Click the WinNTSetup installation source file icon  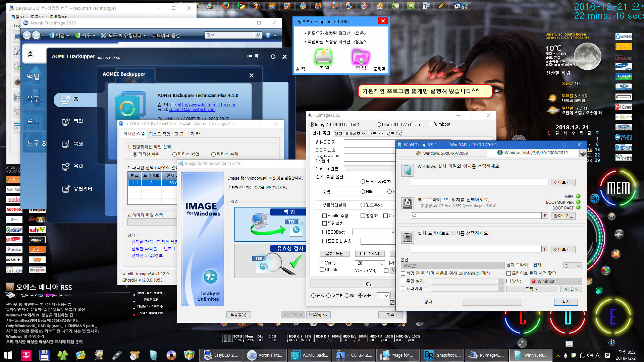click(407, 170)
